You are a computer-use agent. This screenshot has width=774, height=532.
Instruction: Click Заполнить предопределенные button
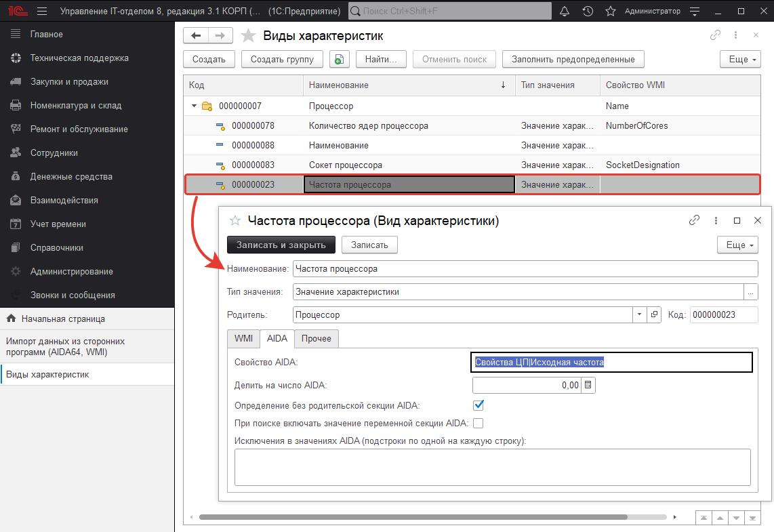click(573, 59)
